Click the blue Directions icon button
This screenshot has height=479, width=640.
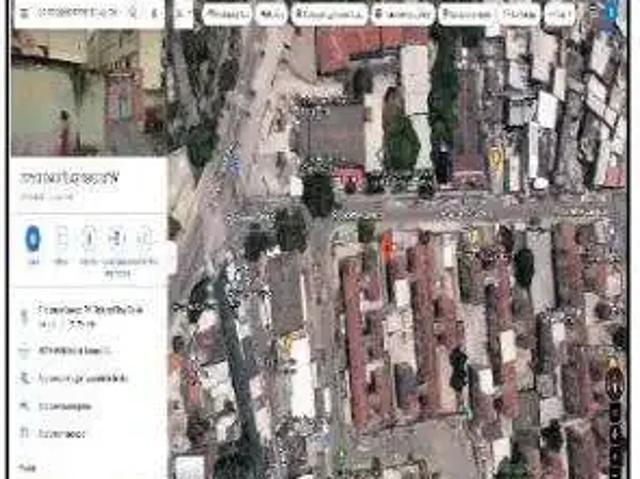(33, 238)
